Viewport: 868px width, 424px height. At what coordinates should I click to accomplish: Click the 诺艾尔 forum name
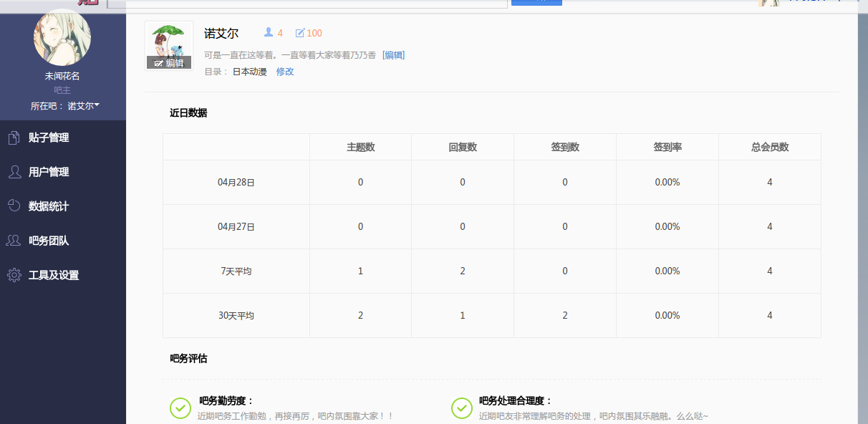click(221, 33)
